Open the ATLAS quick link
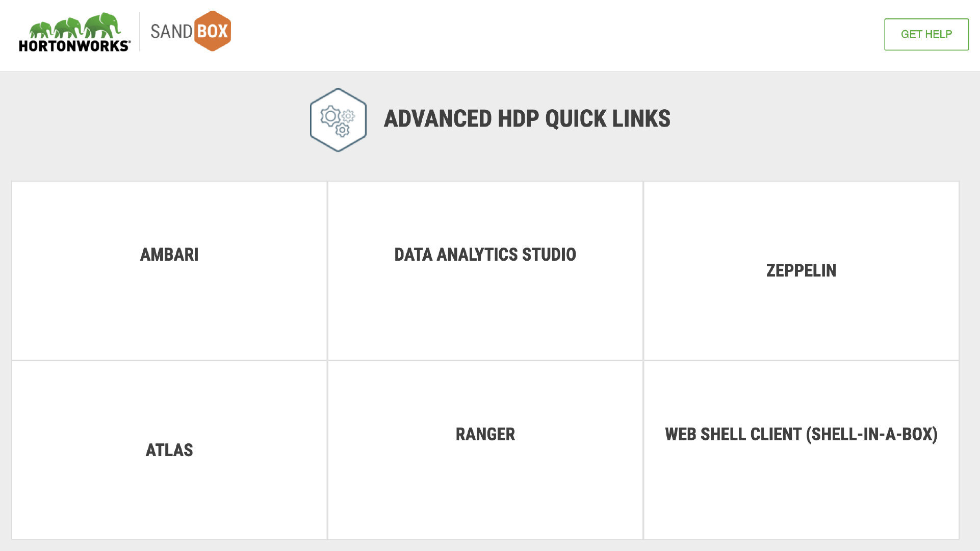This screenshot has width=980, height=551. coord(169,449)
